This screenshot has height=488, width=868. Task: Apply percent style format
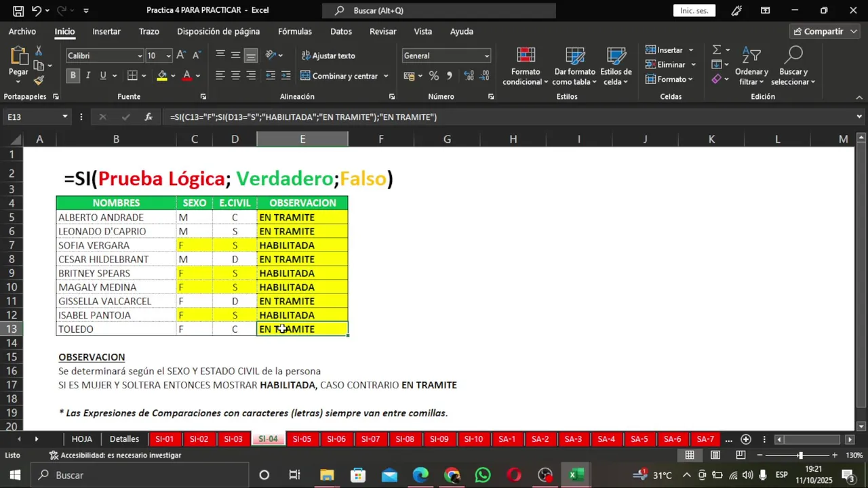coord(434,76)
